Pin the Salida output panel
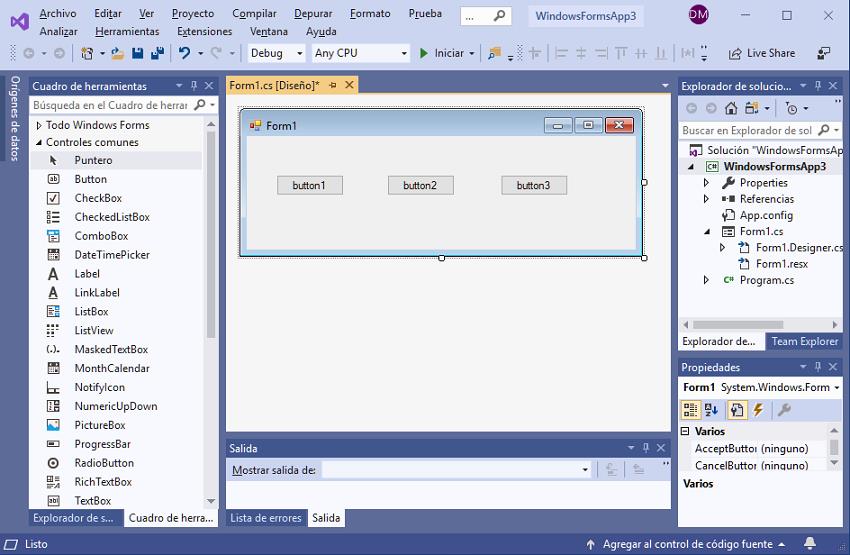This screenshot has height=555, width=850. [646, 448]
